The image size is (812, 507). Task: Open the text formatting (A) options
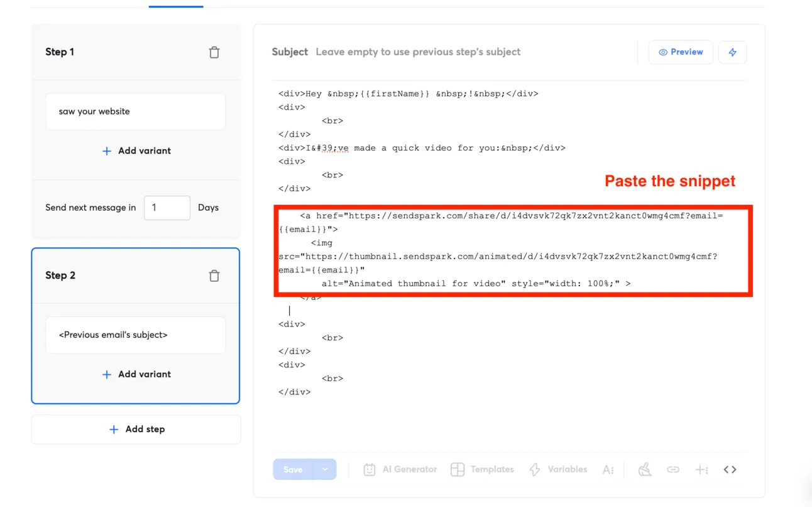[608, 469]
